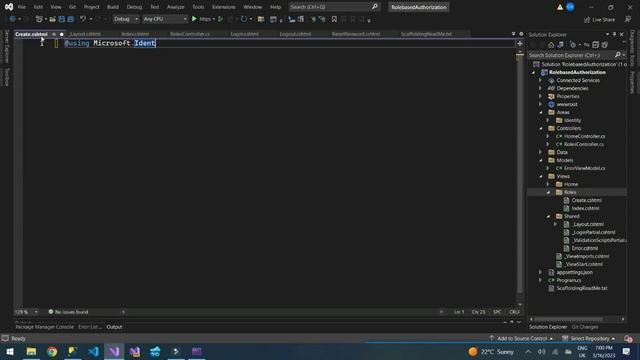Click the feedback icon at top right

(x=628, y=19)
